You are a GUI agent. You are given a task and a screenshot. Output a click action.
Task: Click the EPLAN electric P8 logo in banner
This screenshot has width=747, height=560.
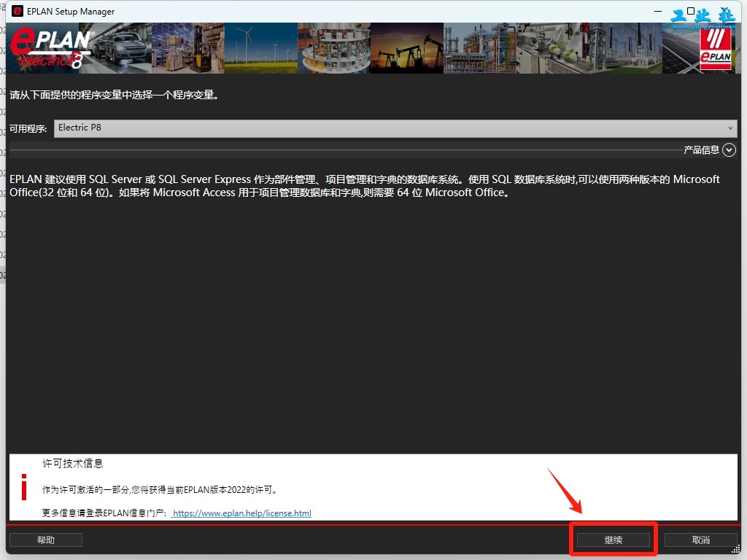pos(50,47)
